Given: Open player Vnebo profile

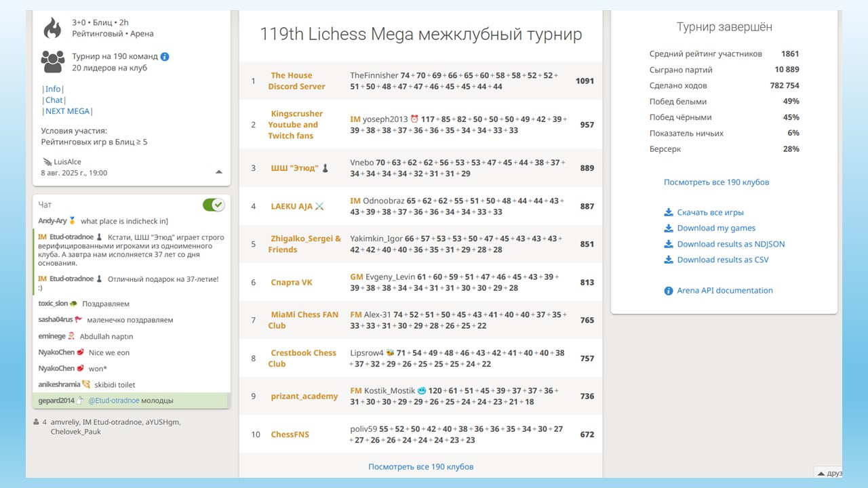Looking at the screenshot, I should [362, 163].
